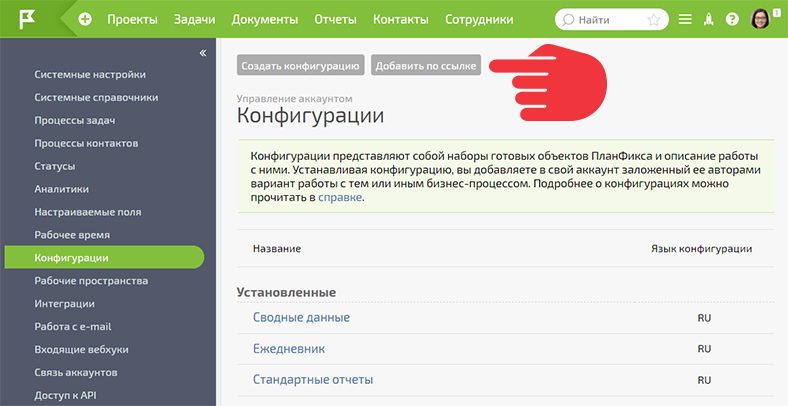Click the Добавить по ссылке button
Viewport: 788px width, 406px height.
click(x=426, y=65)
